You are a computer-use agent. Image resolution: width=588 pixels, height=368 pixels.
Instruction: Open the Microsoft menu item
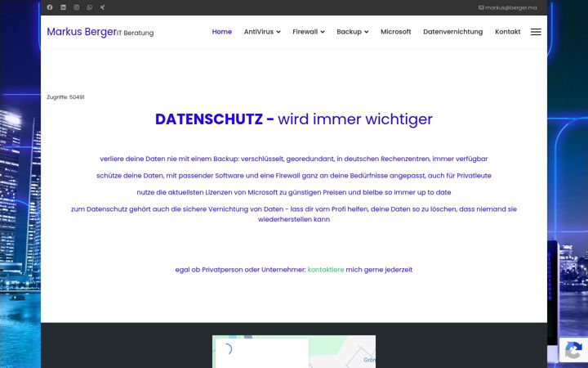coord(396,32)
